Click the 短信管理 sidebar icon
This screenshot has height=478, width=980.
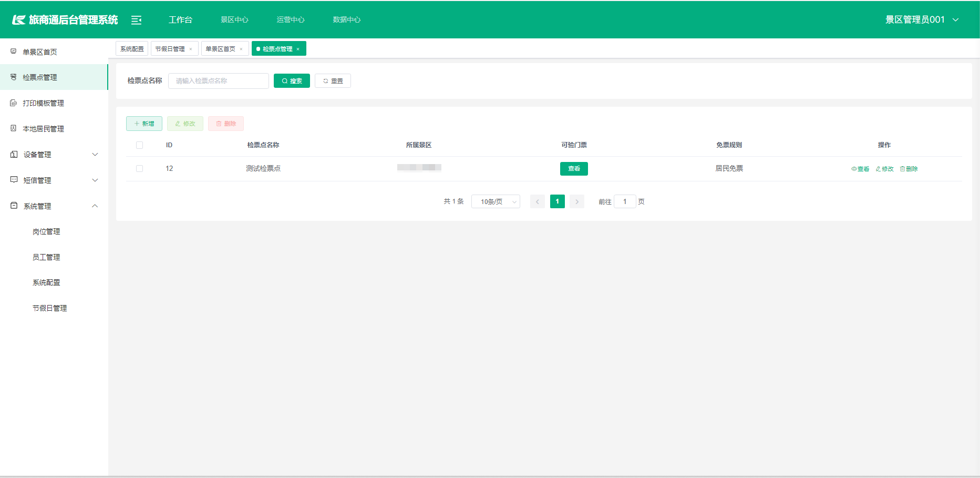coord(14,180)
